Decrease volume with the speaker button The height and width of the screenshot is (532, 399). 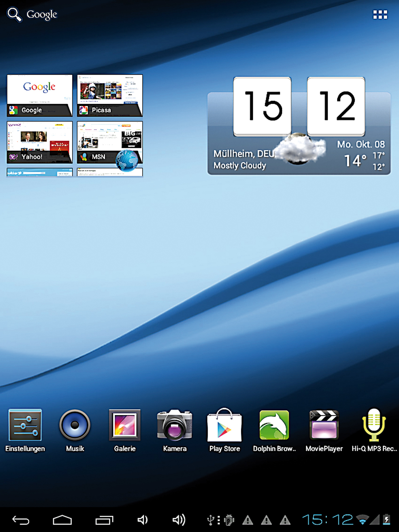point(143,520)
